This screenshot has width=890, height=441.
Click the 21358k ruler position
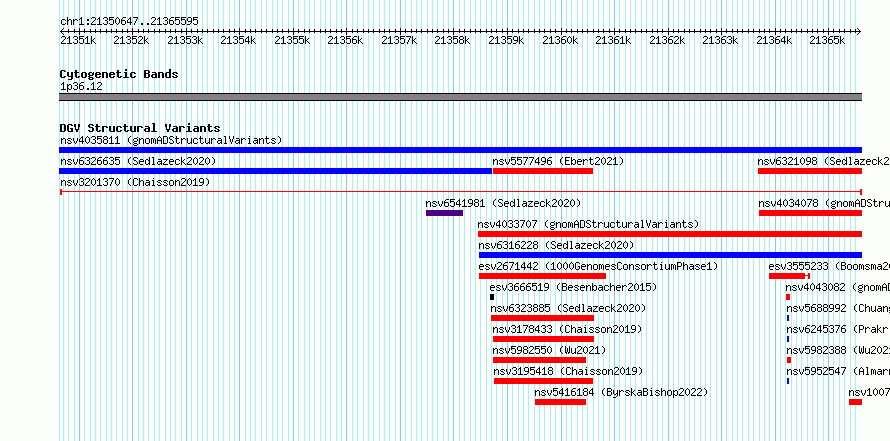point(452,40)
